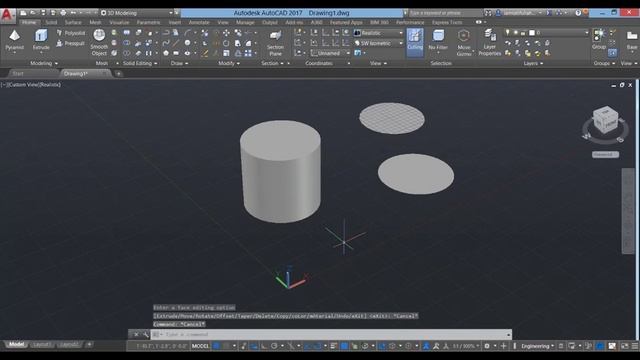The image size is (640, 360).
Task: Select the Pyramid solid tool
Action: (x=14, y=40)
